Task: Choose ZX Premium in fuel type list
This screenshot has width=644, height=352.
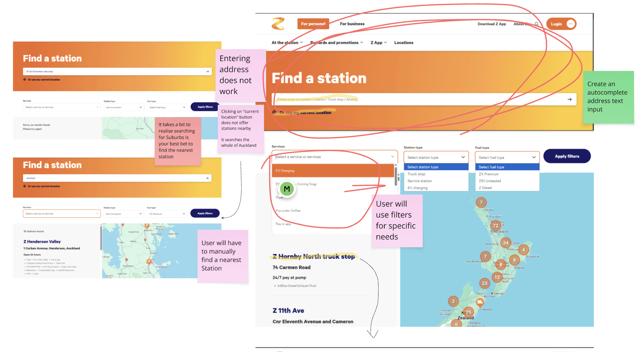Action: pyautogui.click(x=507, y=174)
